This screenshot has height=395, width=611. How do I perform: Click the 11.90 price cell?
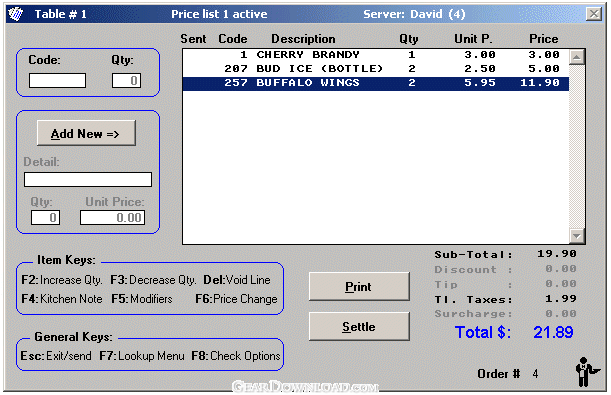(x=540, y=83)
